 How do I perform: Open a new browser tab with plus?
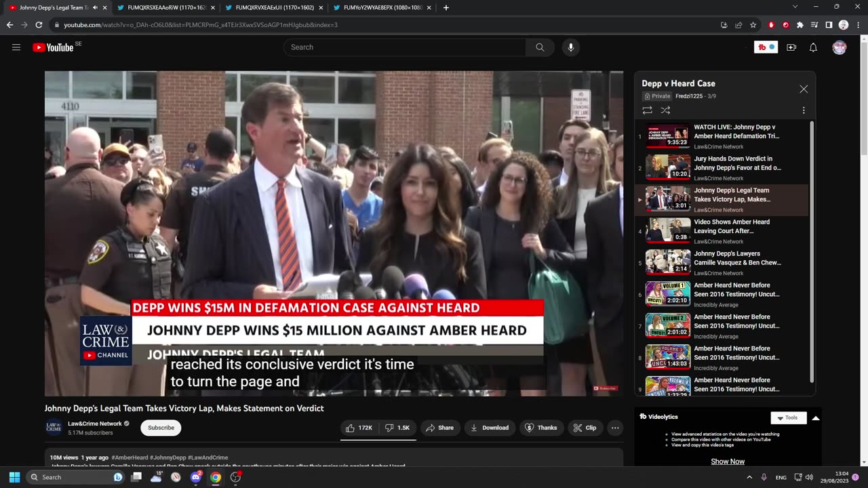(x=446, y=7)
